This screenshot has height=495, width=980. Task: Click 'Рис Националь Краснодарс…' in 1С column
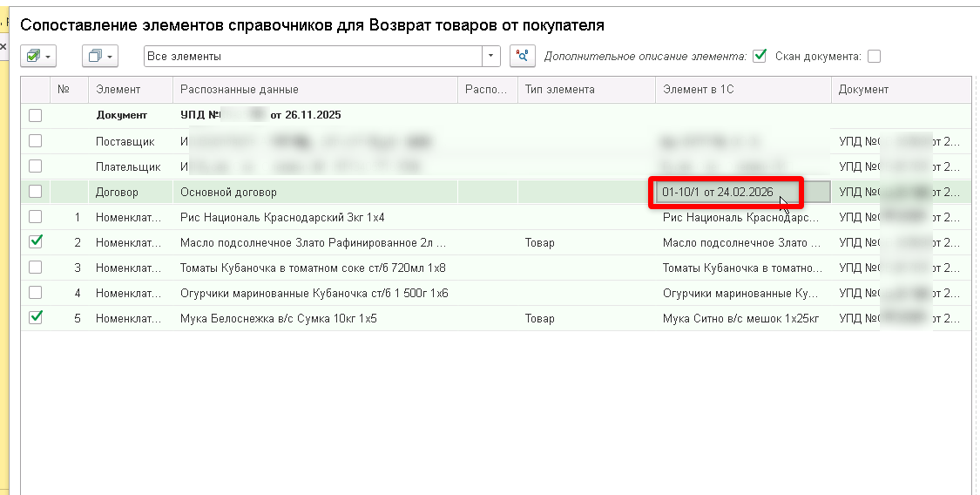click(743, 218)
